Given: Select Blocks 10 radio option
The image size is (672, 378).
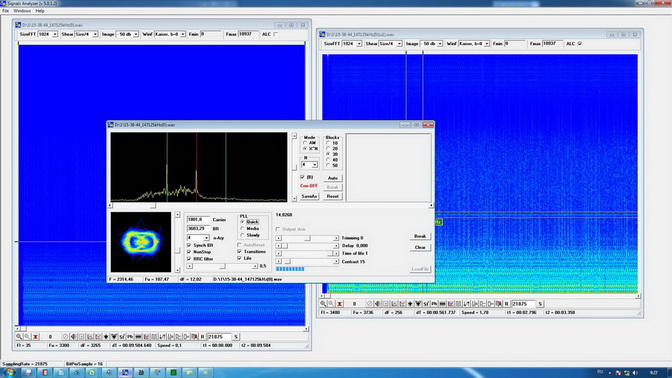Looking at the screenshot, I should [x=328, y=143].
